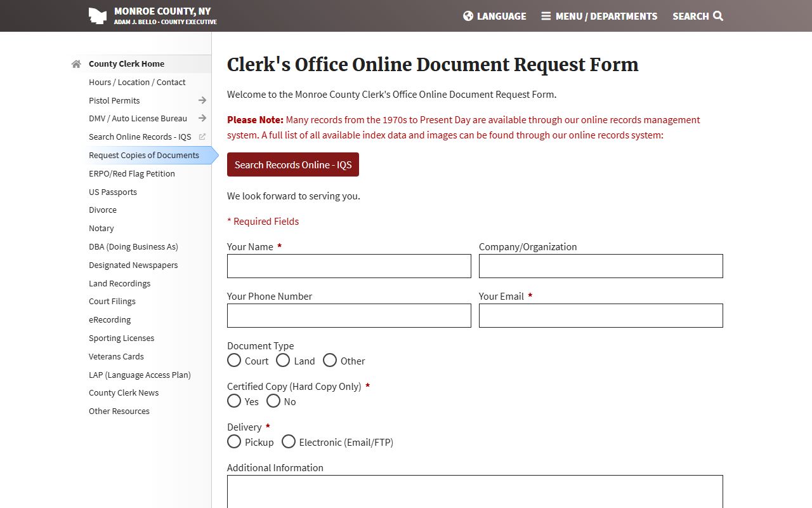Click SEARCH in the header

click(x=698, y=16)
